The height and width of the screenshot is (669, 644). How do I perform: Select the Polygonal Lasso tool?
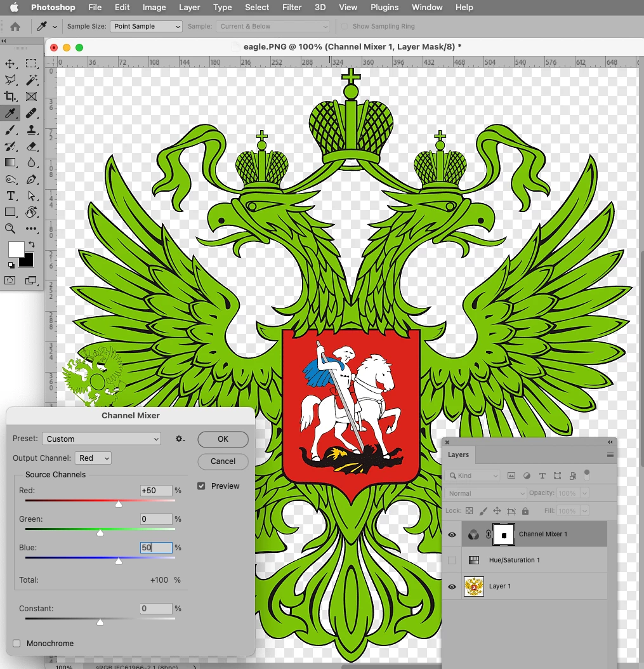pyautogui.click(x=10, y=80)
